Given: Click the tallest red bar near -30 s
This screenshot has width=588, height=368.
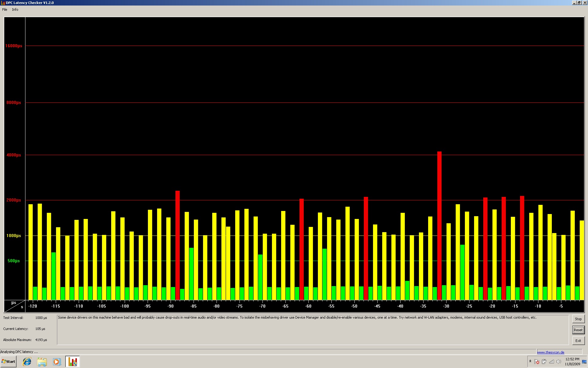Looking at the screenshot, I should [439, 225].
